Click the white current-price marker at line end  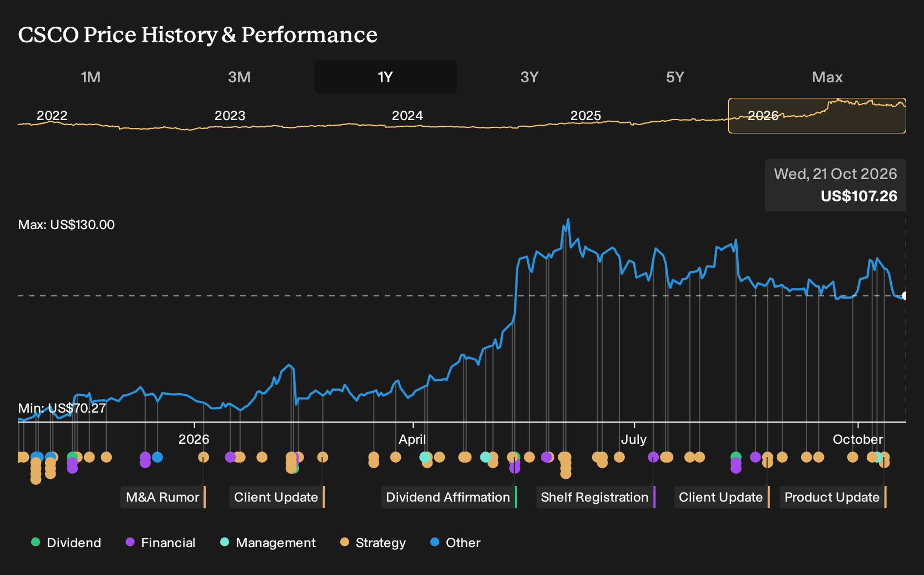[905, 296]
